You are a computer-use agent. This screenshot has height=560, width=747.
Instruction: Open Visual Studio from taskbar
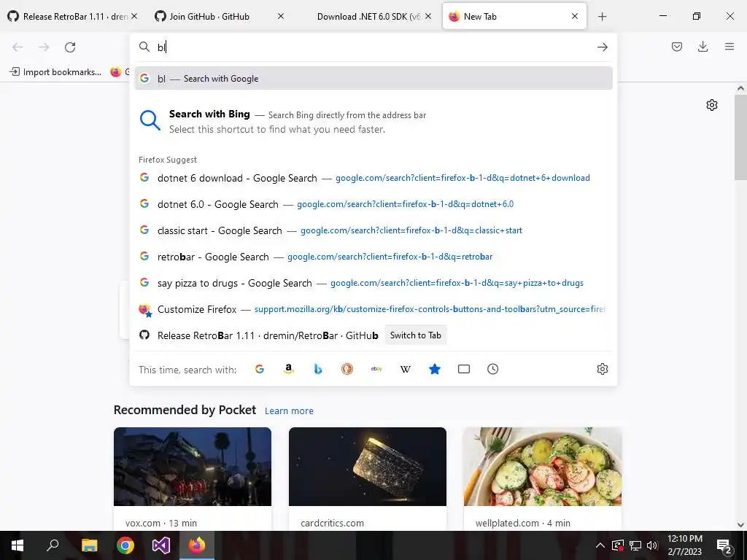click(161, 545)
